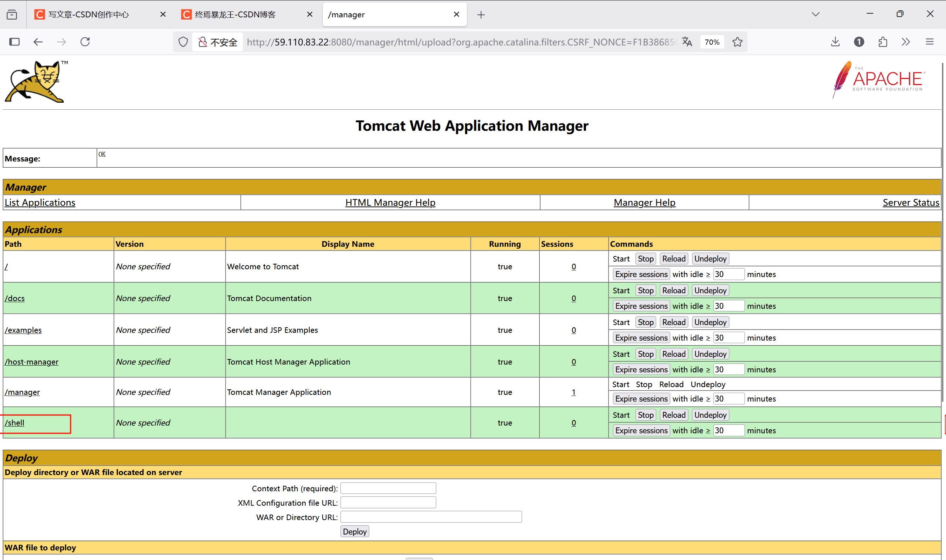This screenshot has width=946, height=560.
Task: Click the account badge icon
Action: tap(859, 41)
